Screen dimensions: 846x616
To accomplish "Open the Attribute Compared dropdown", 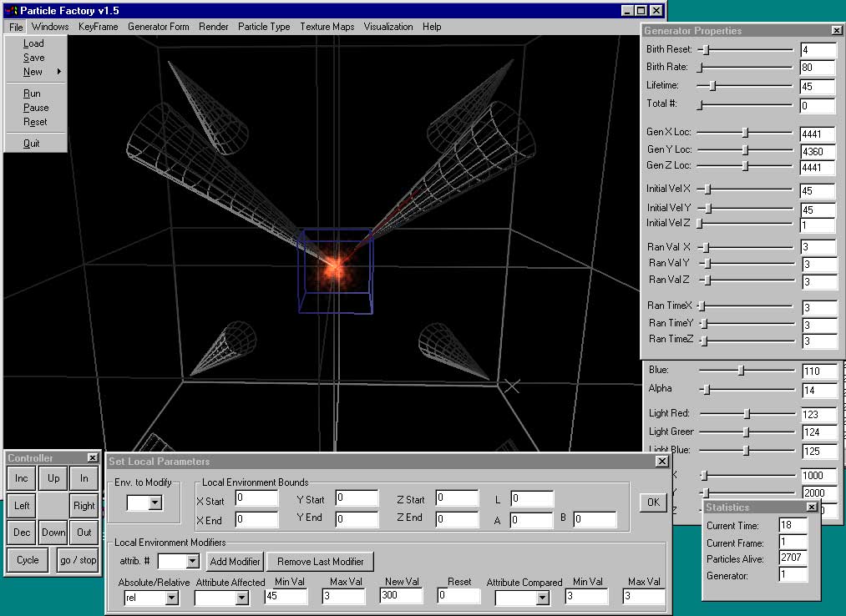I will (541, 598).
